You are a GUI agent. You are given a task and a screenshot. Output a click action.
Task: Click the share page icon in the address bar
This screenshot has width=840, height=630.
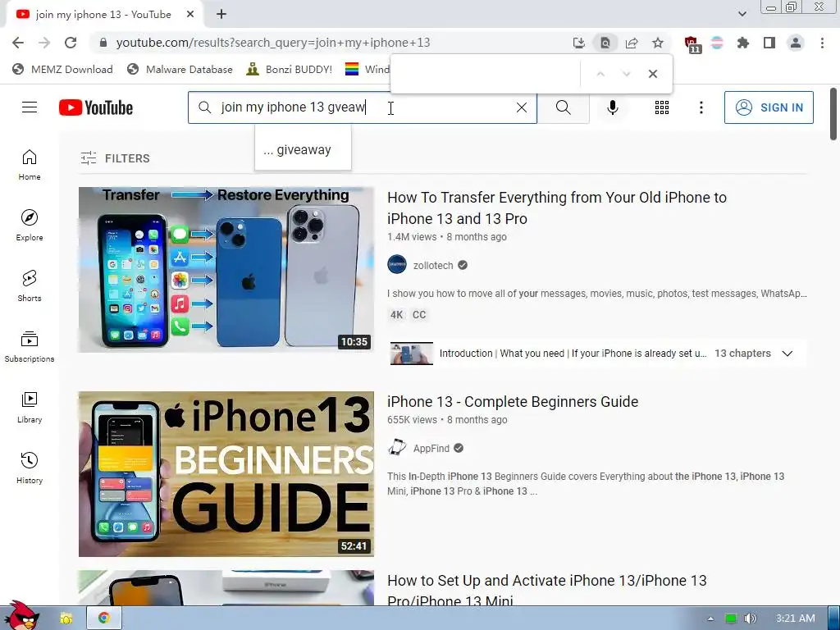pyautogui.click(x=632, y=43)
